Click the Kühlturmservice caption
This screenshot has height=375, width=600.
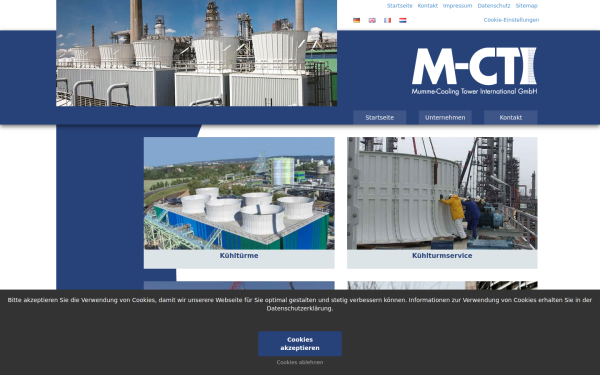pos(442,256)
